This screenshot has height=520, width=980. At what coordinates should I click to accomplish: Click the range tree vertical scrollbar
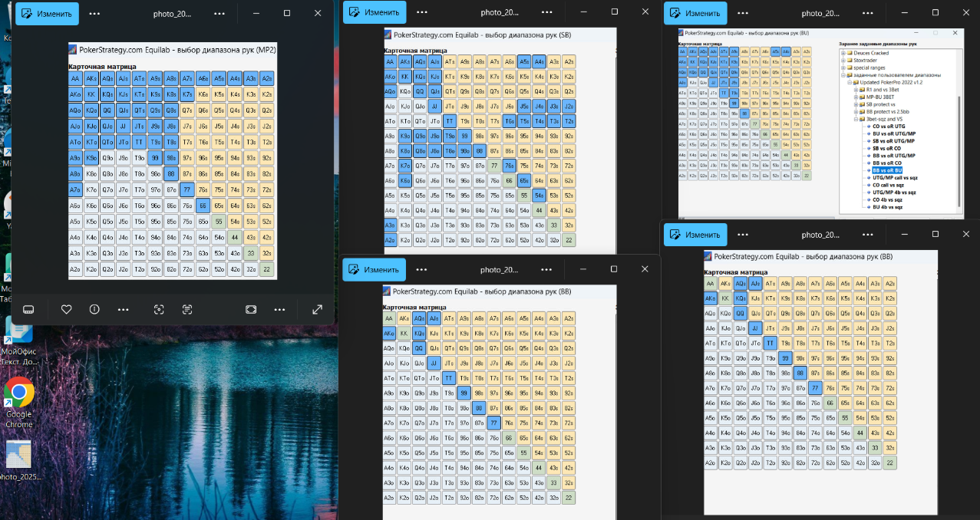[959, 150]
